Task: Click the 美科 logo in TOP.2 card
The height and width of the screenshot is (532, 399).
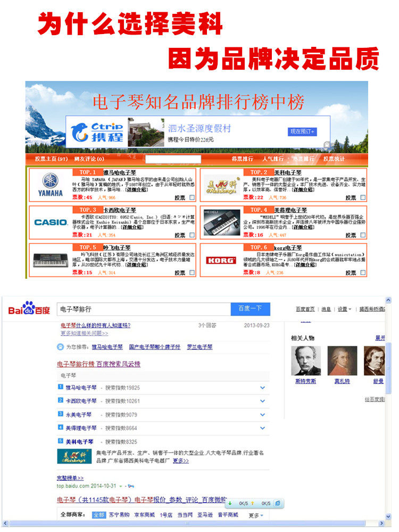Action: [221, 186]
